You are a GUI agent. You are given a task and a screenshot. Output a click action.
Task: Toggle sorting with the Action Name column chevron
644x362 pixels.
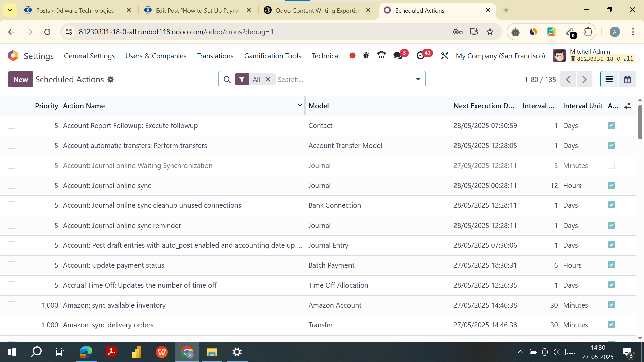(300, 105)
